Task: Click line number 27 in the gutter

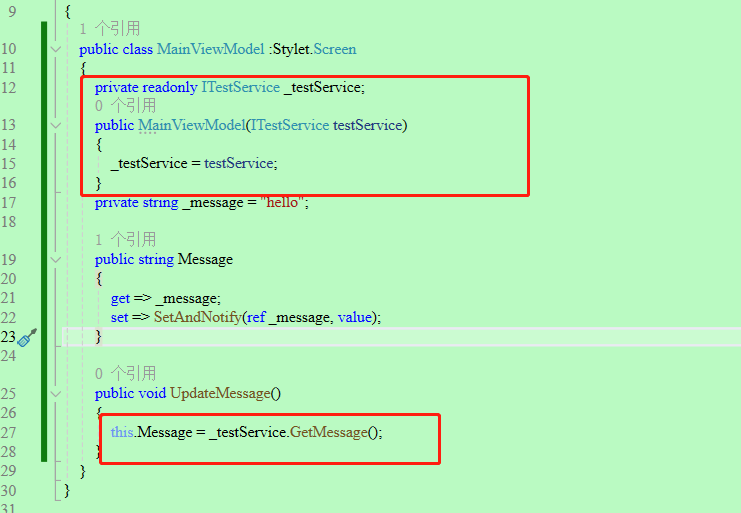Action: tap(9, 433)
